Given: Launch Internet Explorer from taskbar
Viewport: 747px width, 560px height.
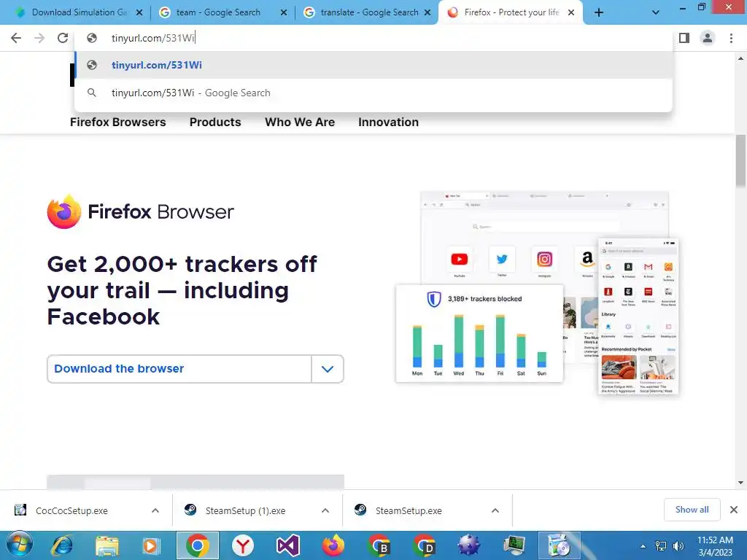Looking at the screenshot, I should [63, 545].
